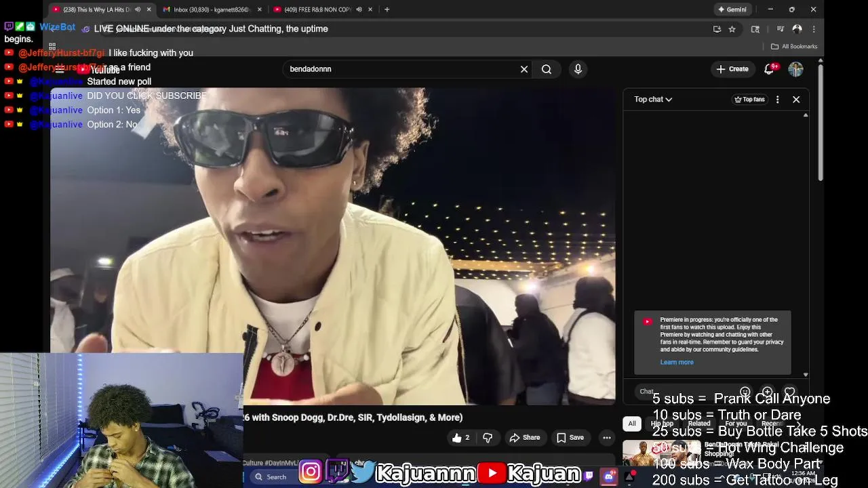The height and width of the screenshot is (488, 868).
Task: Open the YouTube notifications bell
Action: click(x=770, y=69)
